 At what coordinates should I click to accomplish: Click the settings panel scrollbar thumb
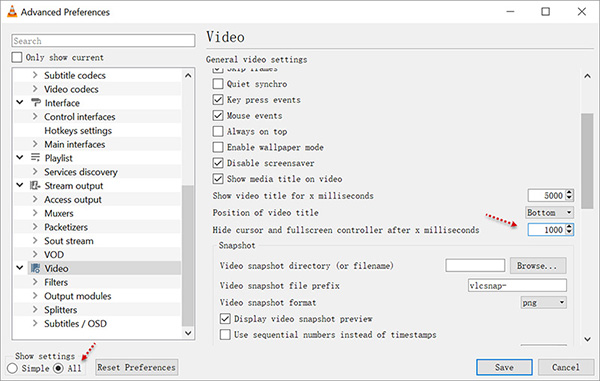(x=587, y=161)
